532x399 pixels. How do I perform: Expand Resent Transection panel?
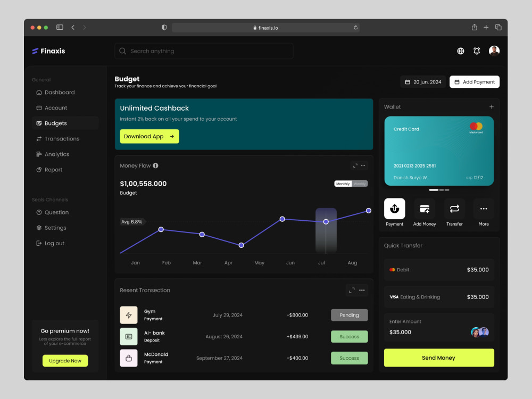[352, 290]
